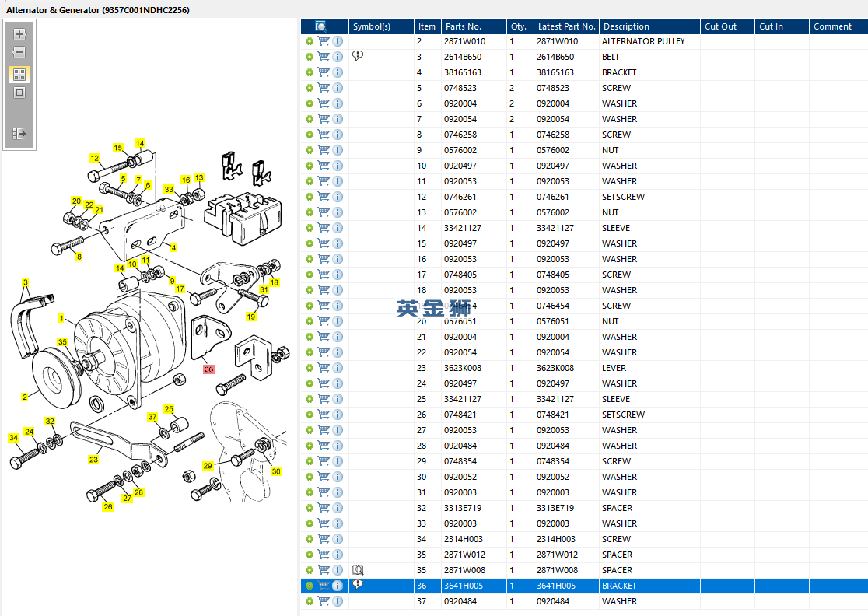Open info for ALTERNATOR PULLEY row

coord(338,41)
